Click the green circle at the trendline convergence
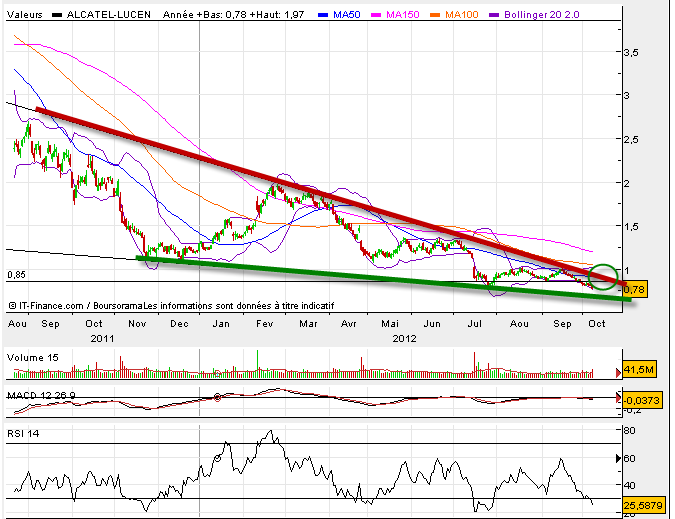Screen dimensions: 675x519 click(603, 276)
